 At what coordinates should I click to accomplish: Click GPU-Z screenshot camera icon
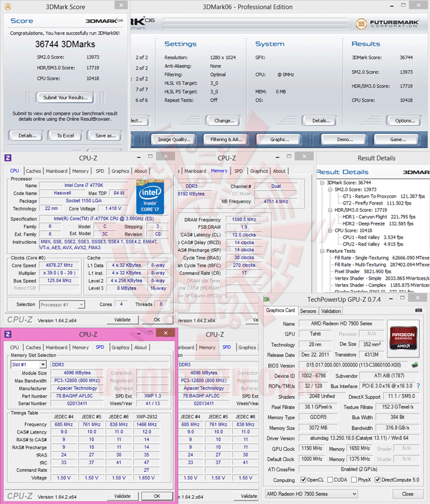tap(419, 310)
